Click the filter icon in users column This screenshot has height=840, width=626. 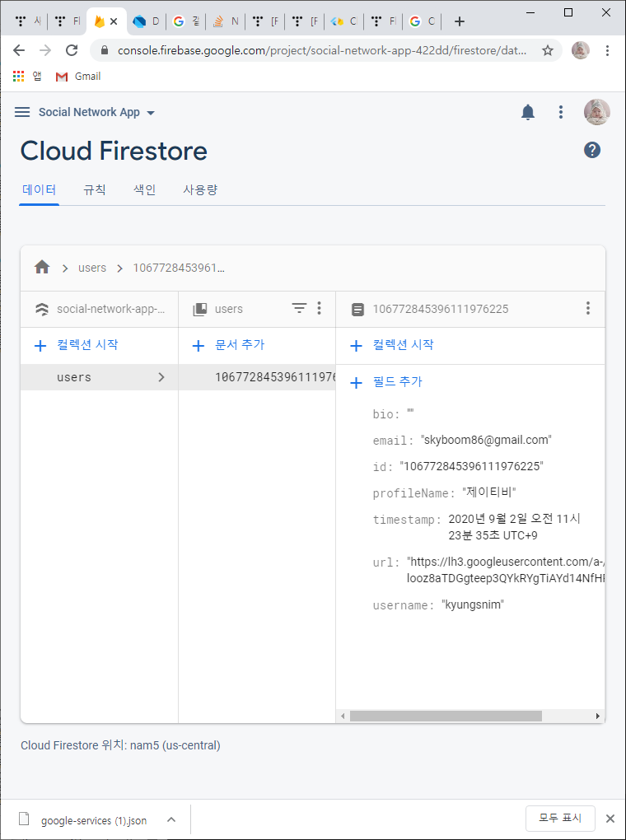coord(299,308)
